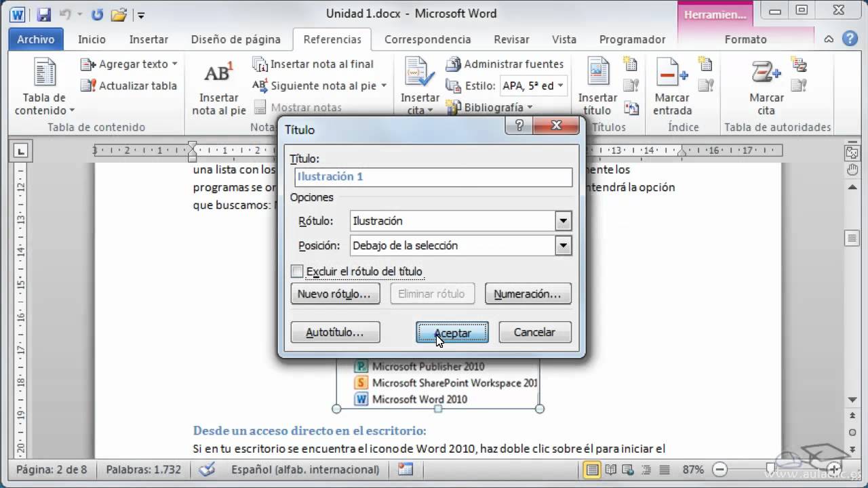
Task: Open Customize Quick Access Toolbar arrow
Action: [140, 14]
